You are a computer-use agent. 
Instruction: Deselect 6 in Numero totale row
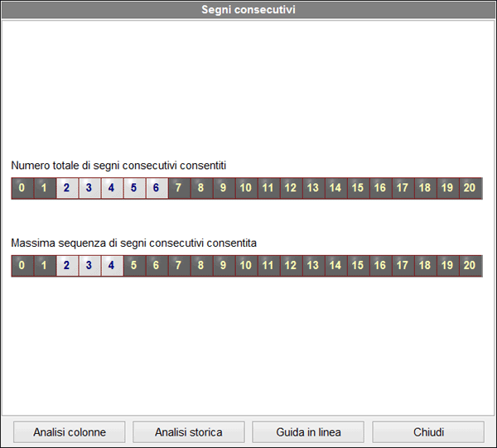click(x=156, y=188)
